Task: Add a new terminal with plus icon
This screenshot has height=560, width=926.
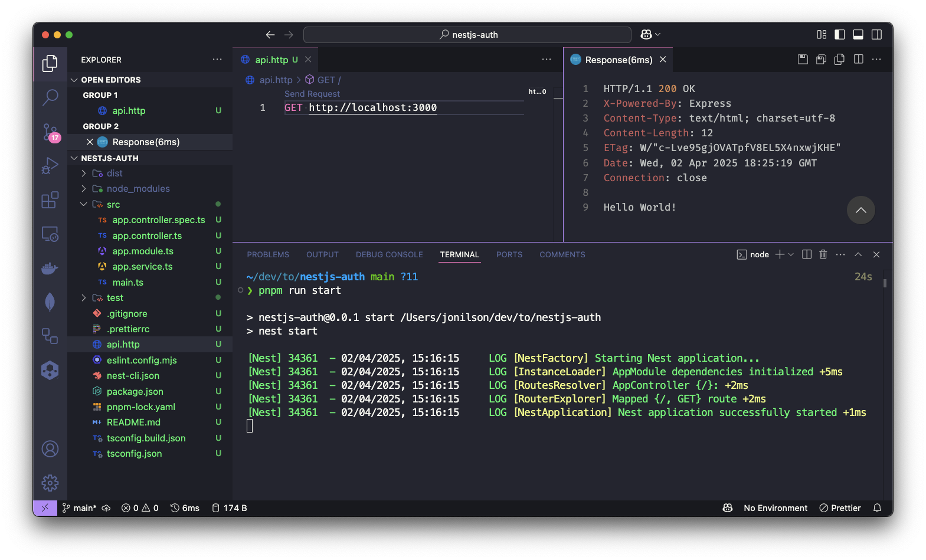Action: [x=780, y=254]
